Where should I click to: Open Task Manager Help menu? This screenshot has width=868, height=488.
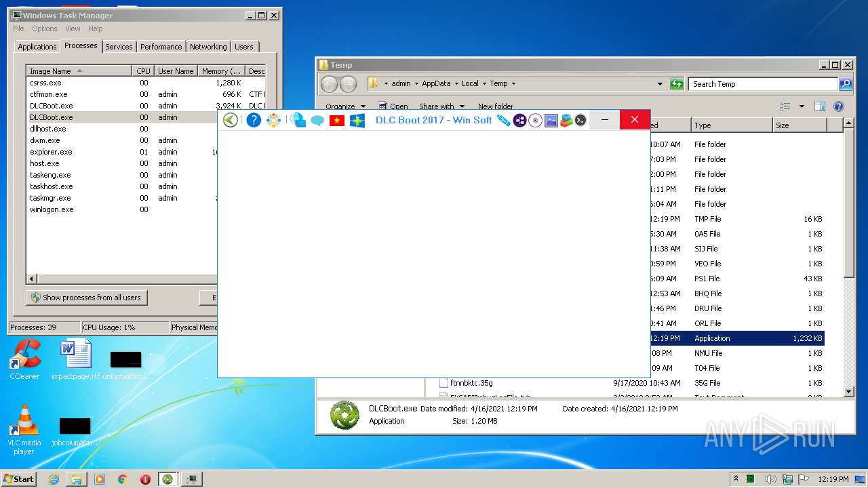(96, 28)
